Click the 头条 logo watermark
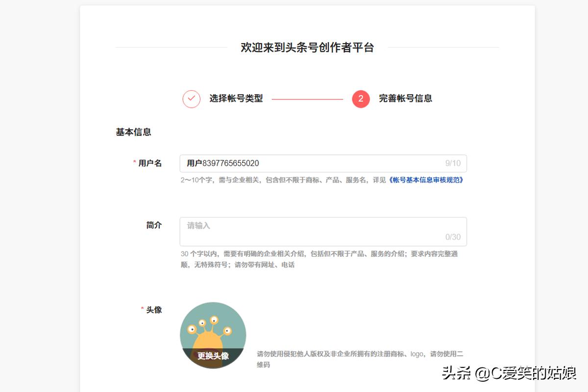Screen dimensions: 588x392 (456, 374)
